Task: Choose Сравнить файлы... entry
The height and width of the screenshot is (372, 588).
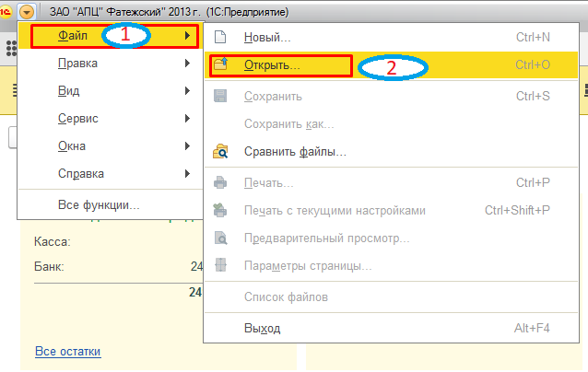Action: point(391,152)
